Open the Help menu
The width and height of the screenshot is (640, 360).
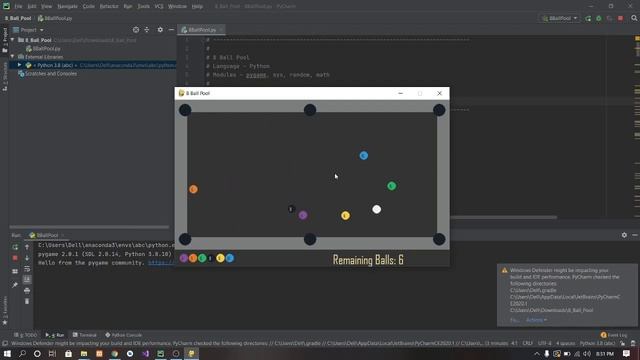point(197,6)
